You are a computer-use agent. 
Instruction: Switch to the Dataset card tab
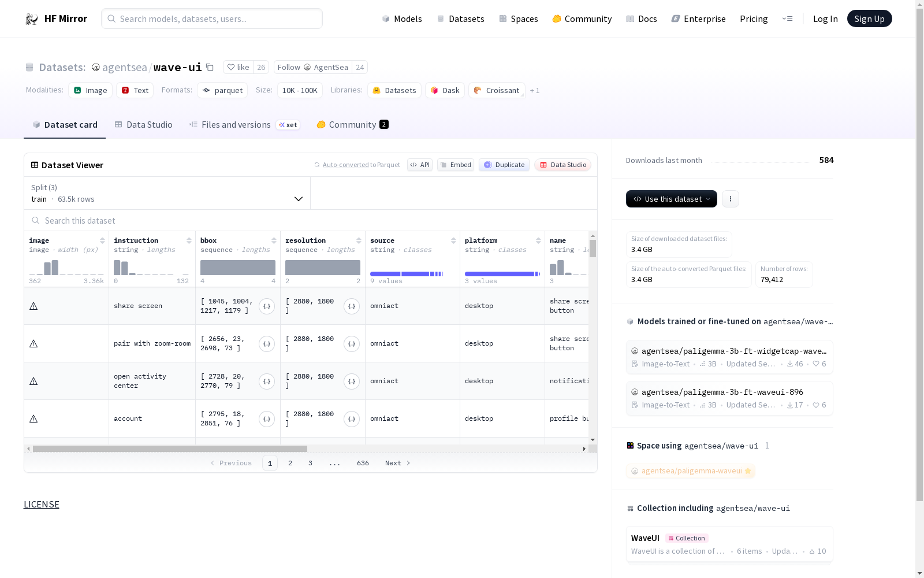tap(65, 125)
